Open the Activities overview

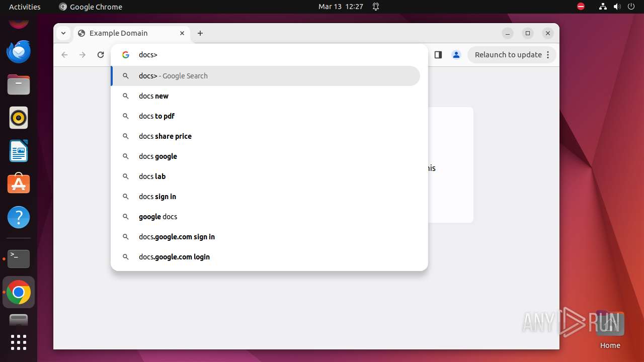click(25, 7)
